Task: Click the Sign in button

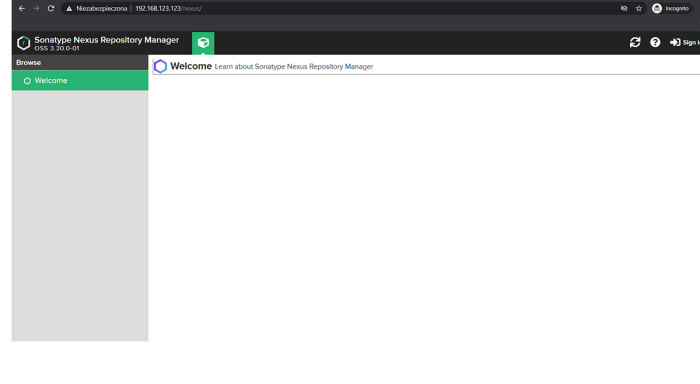Action: tap(685, 42)
